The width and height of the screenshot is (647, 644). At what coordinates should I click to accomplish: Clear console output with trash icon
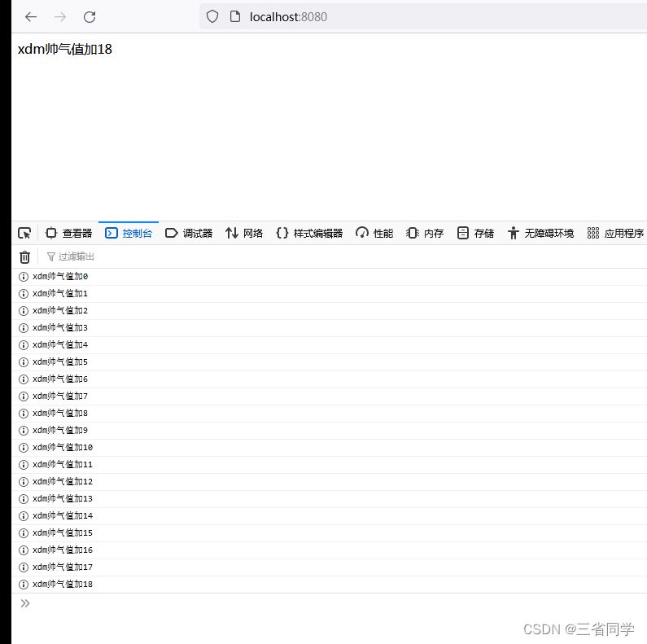24,256
